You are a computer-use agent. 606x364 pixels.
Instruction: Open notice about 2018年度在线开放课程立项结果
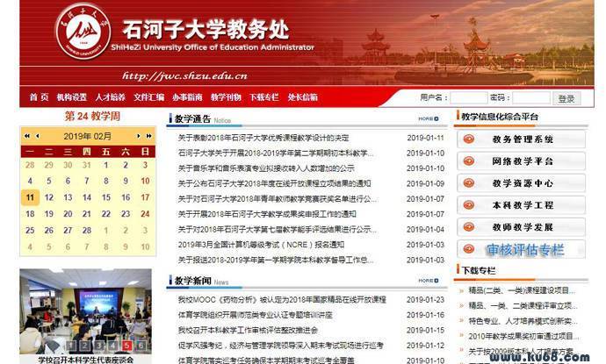point(274,183)
